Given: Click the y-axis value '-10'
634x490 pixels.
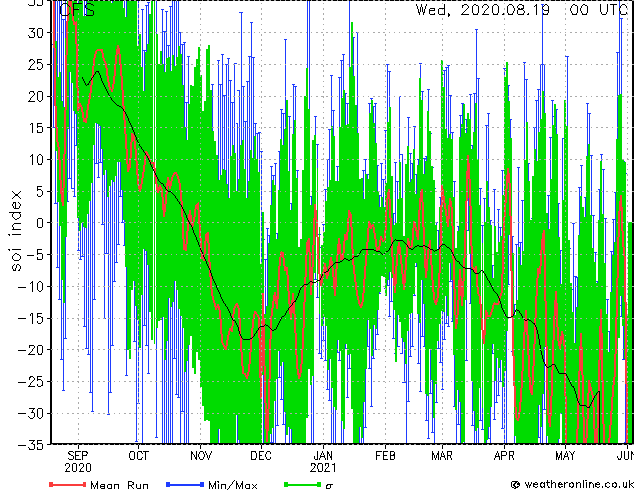Looking at the screenshot, I should pos(31,287).
